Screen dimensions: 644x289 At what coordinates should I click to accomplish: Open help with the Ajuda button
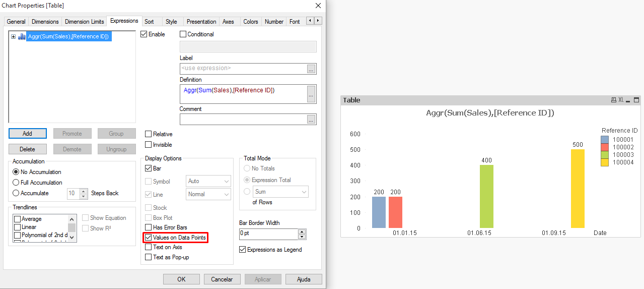coord(304,279)
